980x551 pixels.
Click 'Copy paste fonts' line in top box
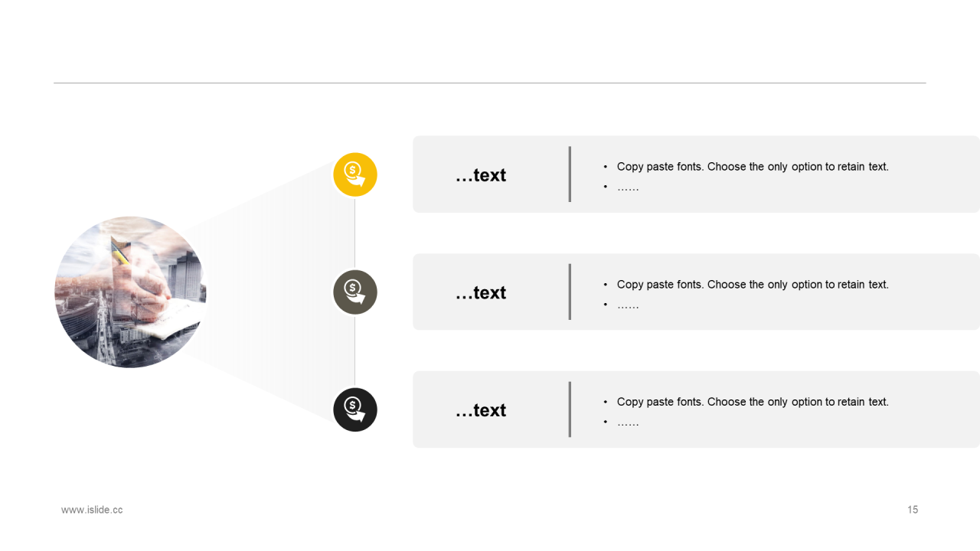(x=753, y=166)
